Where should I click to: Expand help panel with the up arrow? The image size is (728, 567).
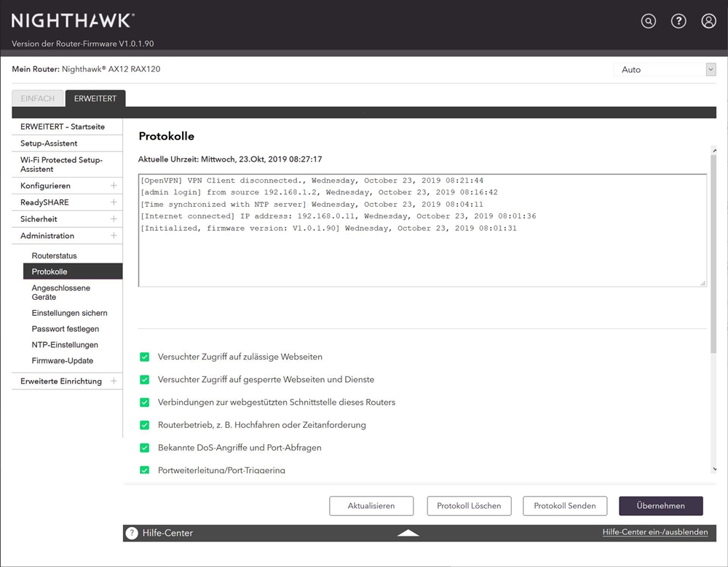408,533
